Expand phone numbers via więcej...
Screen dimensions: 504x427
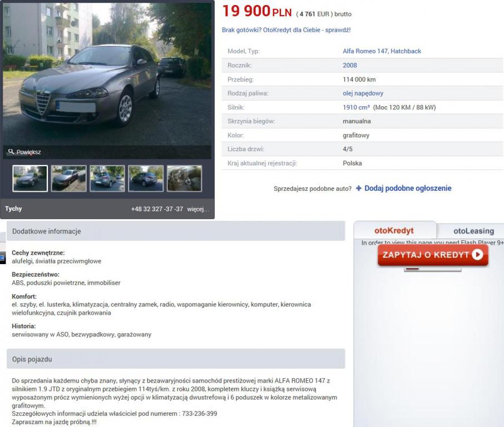tap(198, 209)
